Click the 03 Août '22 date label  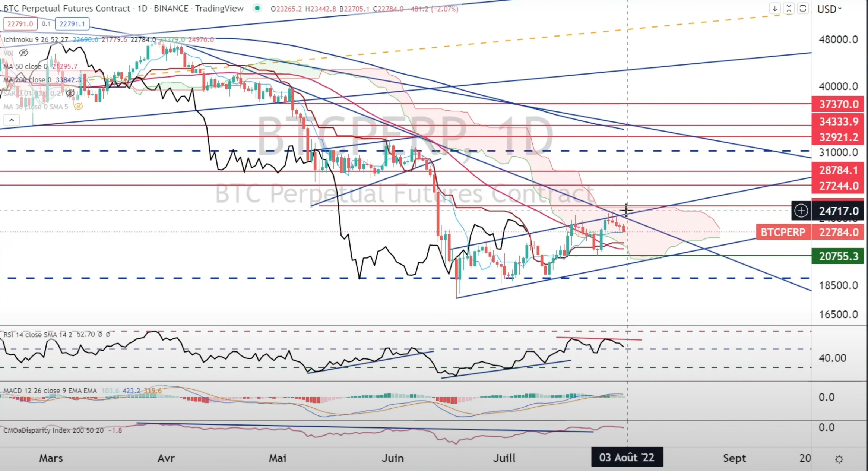[627, 457]
